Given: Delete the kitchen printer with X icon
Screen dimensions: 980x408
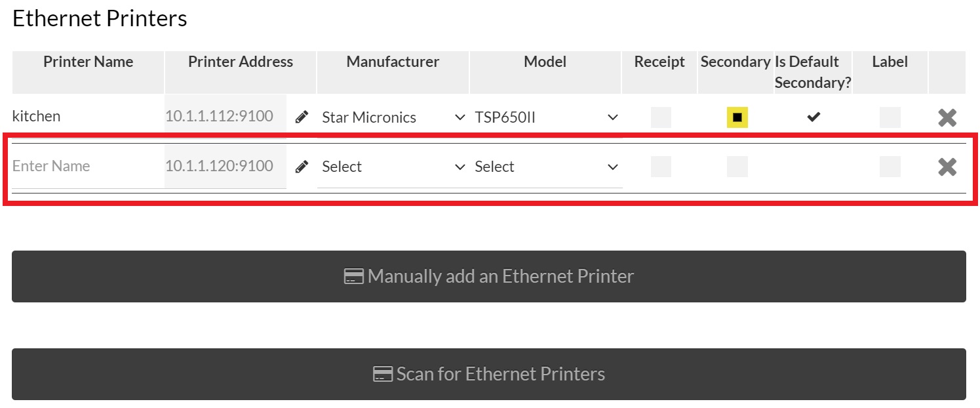Looking at the screenshot, I should coord(947,117).
